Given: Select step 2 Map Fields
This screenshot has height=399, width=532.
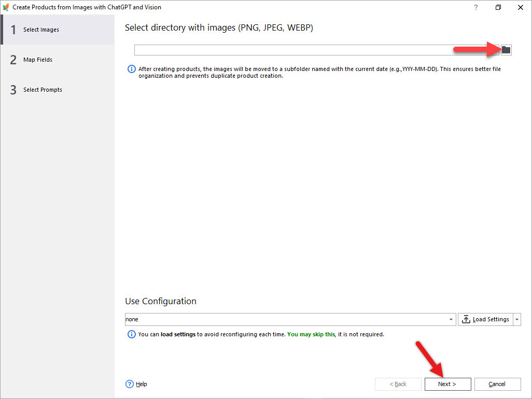Looking at the screenshot, I should (58, 60).
